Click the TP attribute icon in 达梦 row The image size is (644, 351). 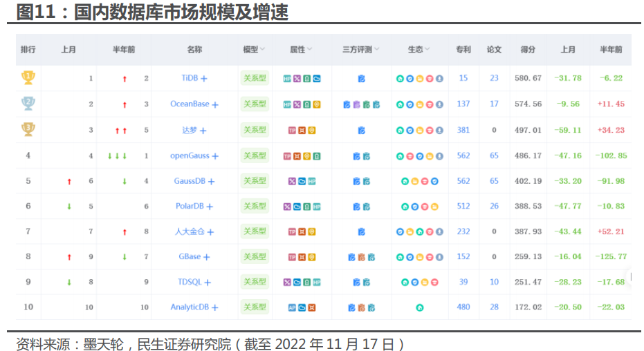[x=292, y=131]
